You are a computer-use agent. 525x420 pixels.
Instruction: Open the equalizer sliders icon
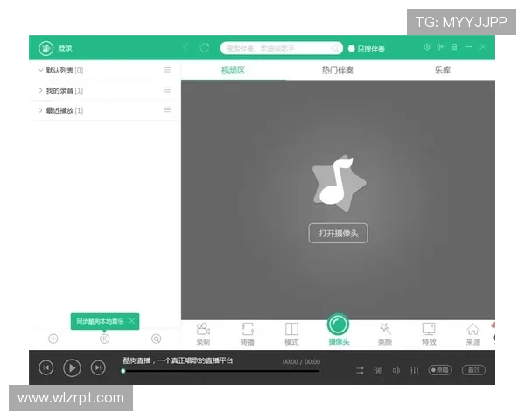pos(415,370)
